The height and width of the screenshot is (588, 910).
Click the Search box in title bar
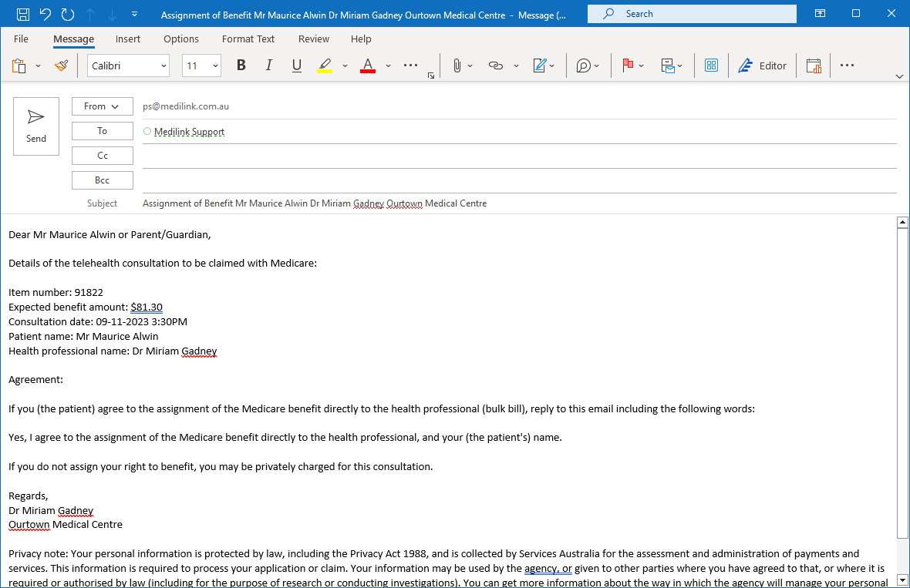click(x=692, y=13)
